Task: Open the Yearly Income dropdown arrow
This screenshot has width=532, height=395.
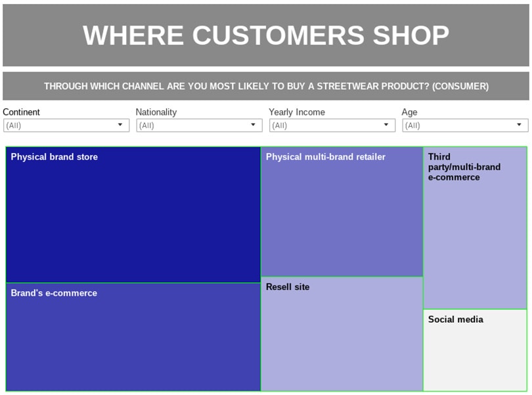Action: 387,125
